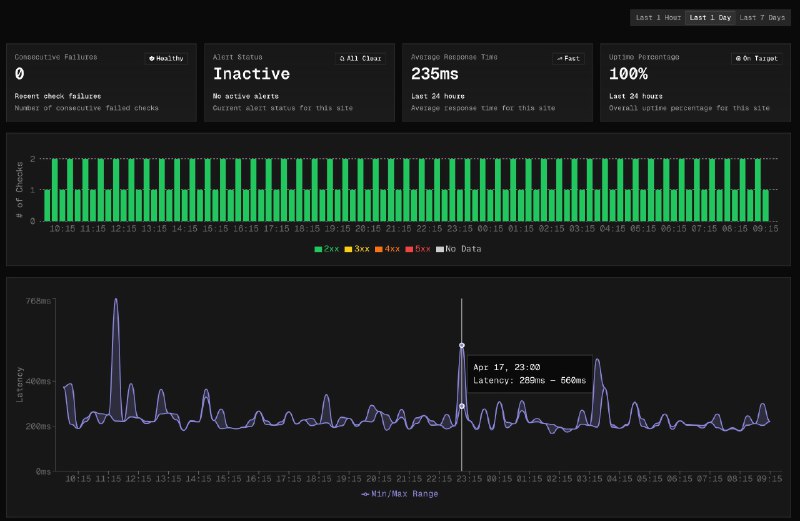
Task: Click the Fast response badge
Action: coord(568,58)
